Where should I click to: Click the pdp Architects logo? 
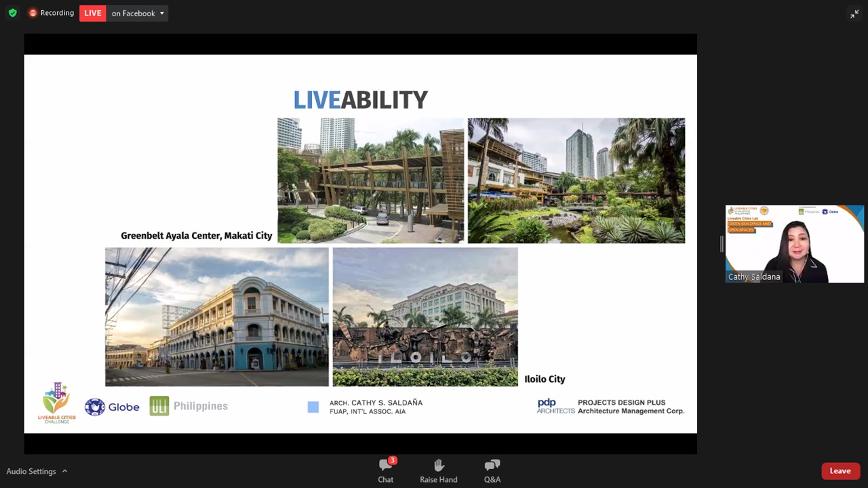555,406
